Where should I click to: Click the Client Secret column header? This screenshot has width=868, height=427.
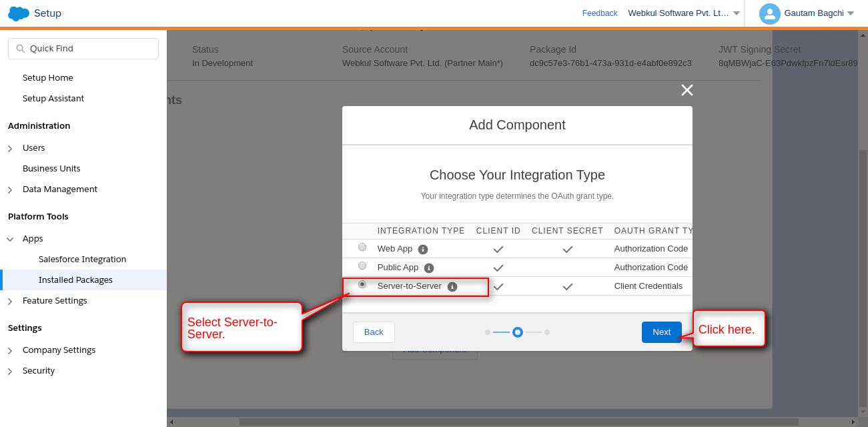click(567, 231)
